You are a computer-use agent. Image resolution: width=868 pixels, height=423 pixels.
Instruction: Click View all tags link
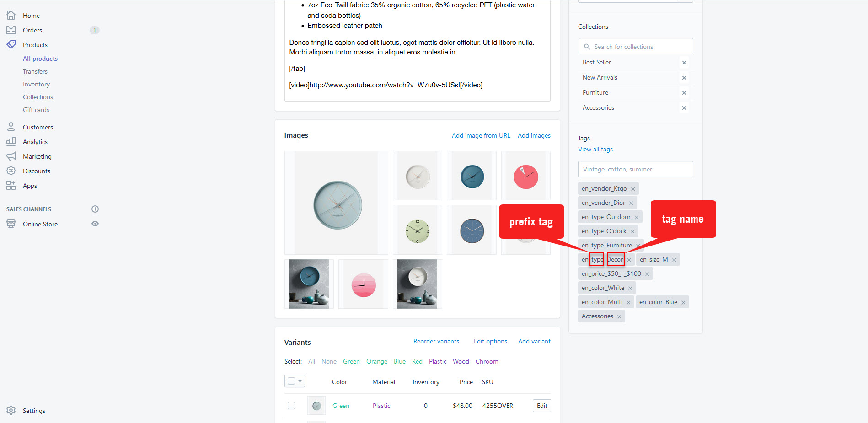coord(595,149)
